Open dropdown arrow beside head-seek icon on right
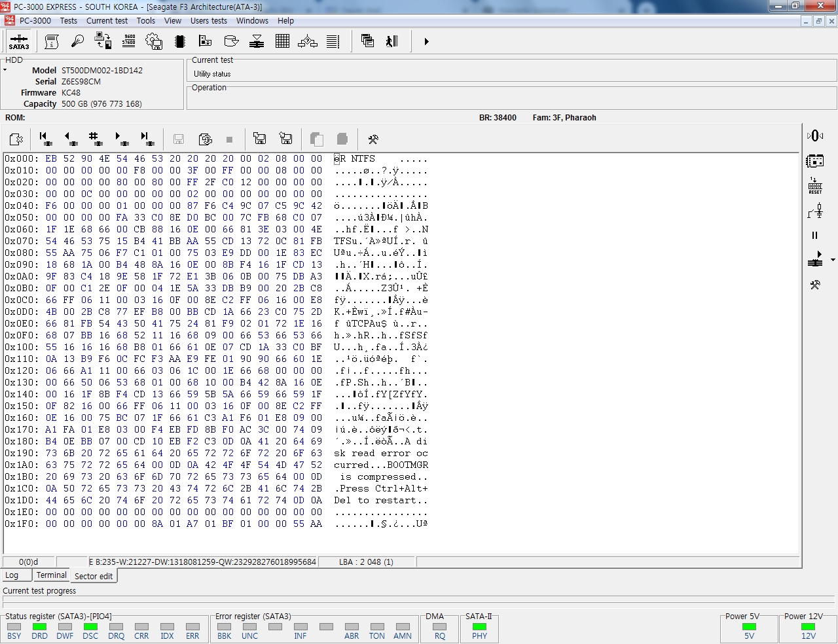The image size is (838, 644). (x=833, y=260)
